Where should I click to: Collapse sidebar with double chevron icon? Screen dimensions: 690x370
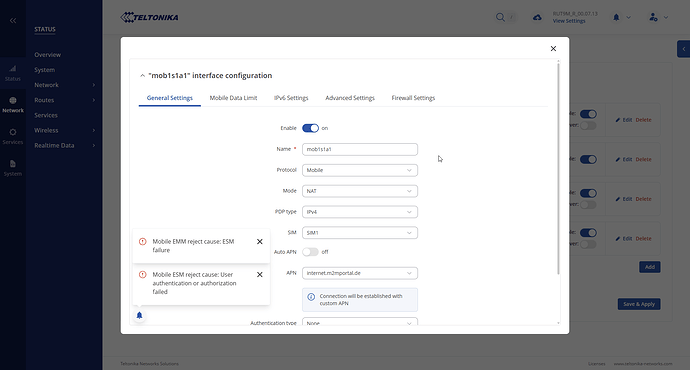click(x=13, y=20)
